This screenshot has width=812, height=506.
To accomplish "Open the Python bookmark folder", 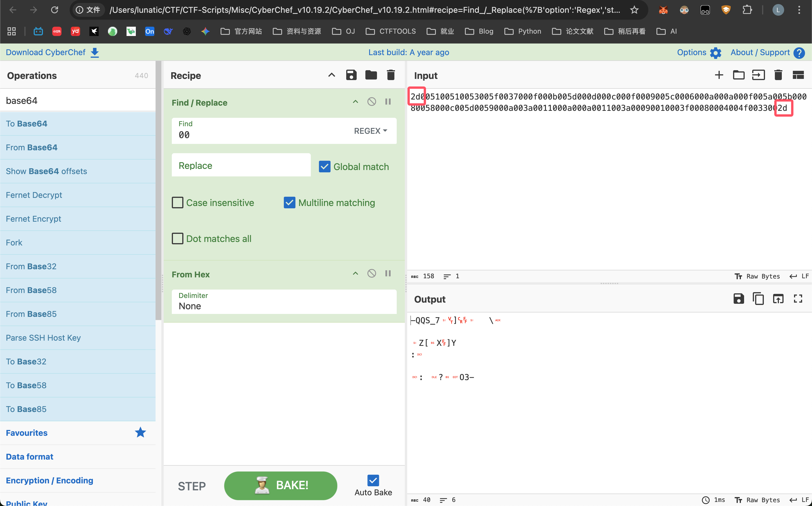I will coord(522,31).
